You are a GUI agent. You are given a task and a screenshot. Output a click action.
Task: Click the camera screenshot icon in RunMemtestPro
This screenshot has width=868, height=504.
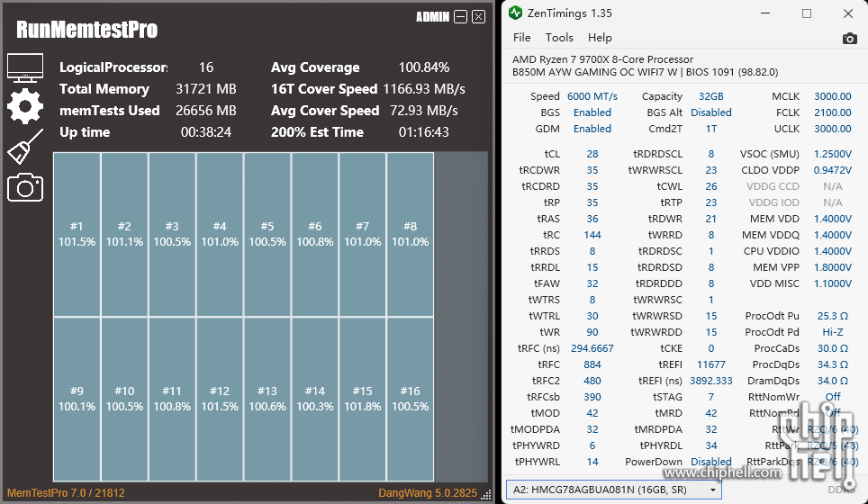coord(24,187)
